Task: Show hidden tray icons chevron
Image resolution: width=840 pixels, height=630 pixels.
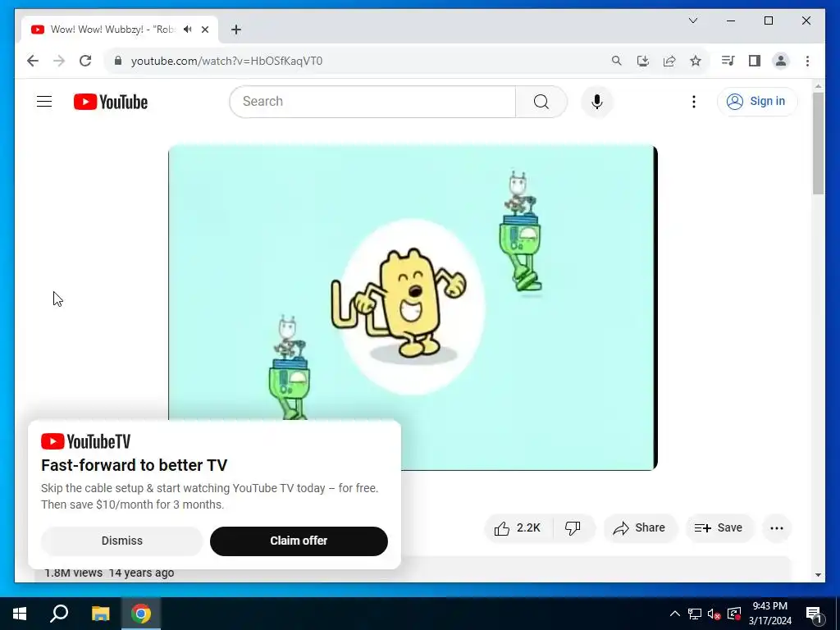Action: click(675, 614)
